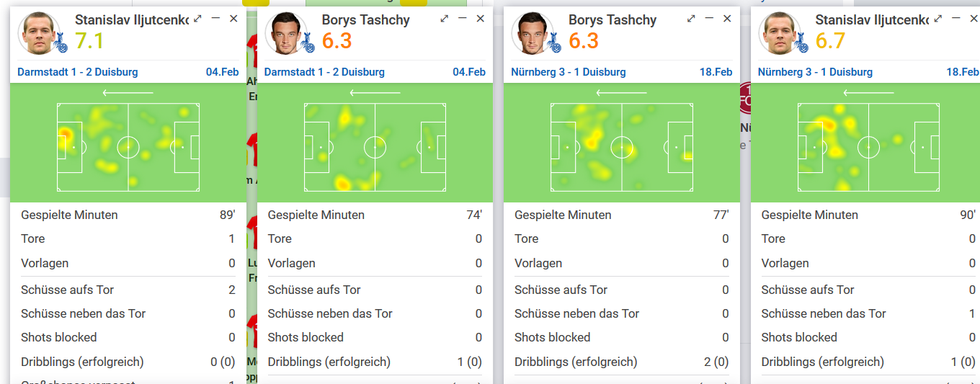Click the Duisburg club badge on the first panel

tap(61, 44)
